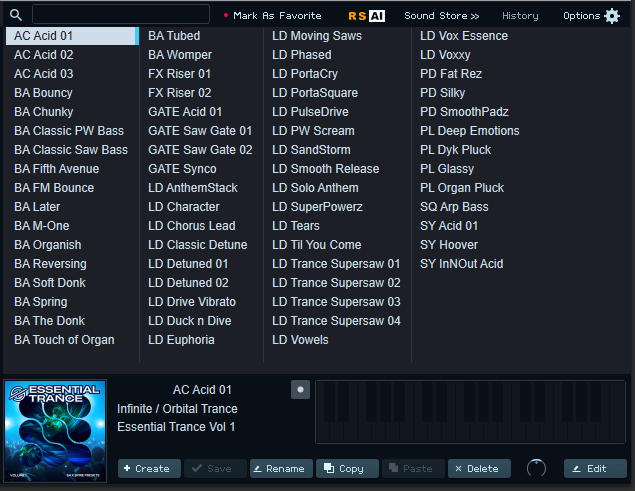Select the preset 'GATE Synco'
This screenshot has height=491, width=635.
tap(182, 169)
